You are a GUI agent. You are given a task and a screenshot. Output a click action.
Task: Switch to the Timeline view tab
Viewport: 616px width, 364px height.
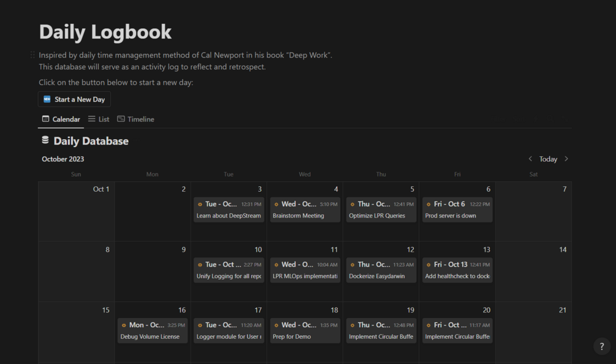point(135,119)
